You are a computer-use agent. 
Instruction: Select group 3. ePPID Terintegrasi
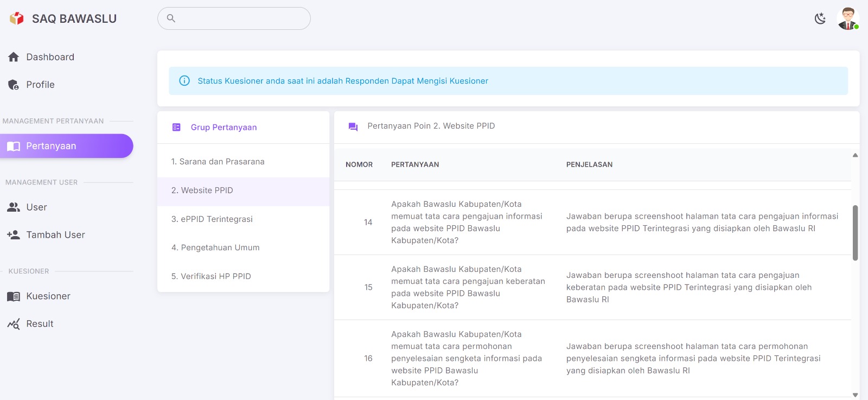(212, 219)
